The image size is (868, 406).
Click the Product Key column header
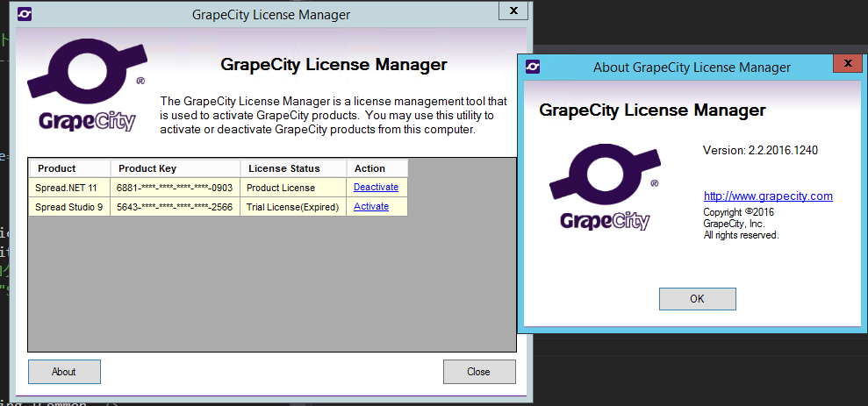click(176, 168)
